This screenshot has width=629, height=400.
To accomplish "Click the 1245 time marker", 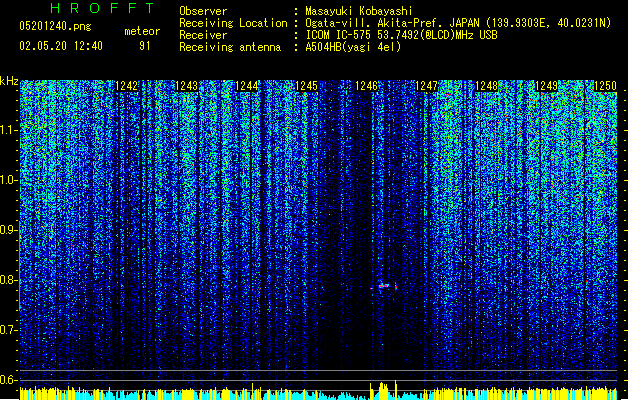I will (306, 86).
